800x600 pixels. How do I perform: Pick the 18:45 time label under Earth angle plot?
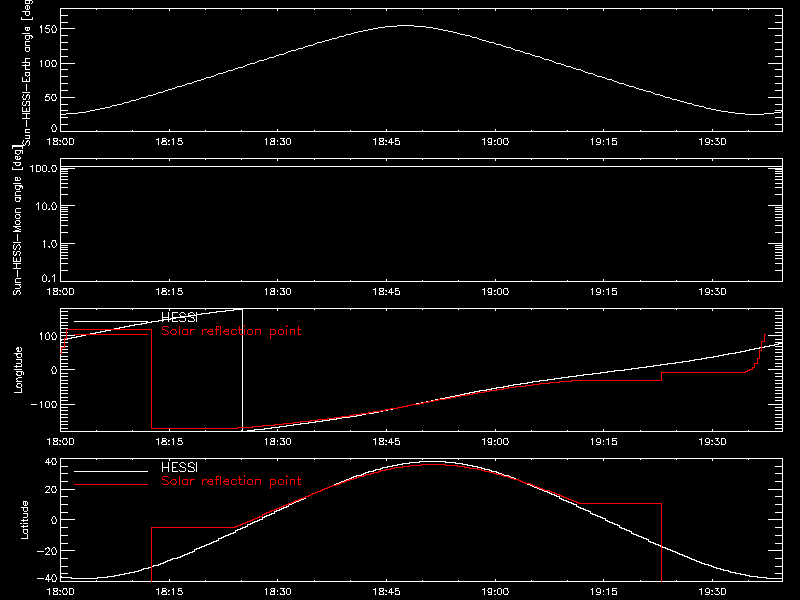(x=386, y=142)
